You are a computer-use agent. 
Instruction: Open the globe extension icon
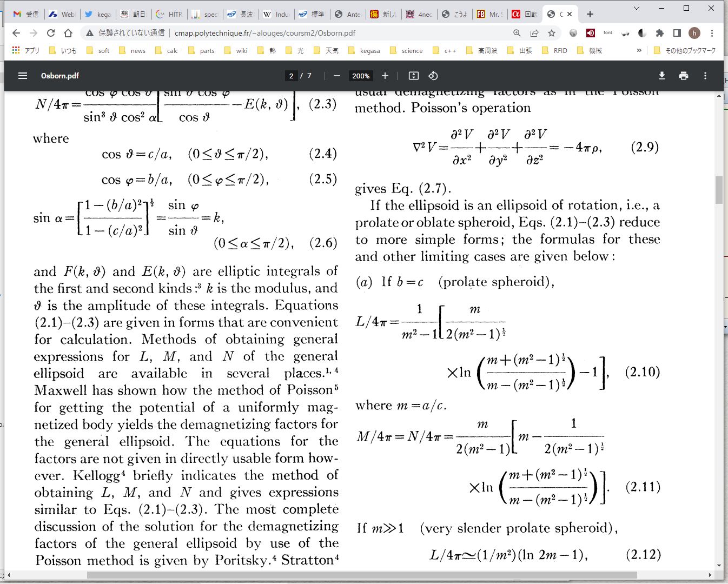tap(573, 33)
